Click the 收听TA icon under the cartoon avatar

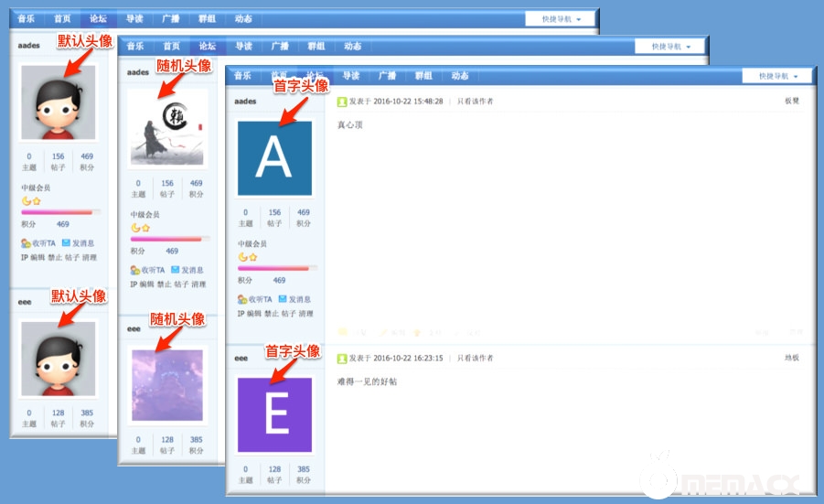(x=26, y=243)
